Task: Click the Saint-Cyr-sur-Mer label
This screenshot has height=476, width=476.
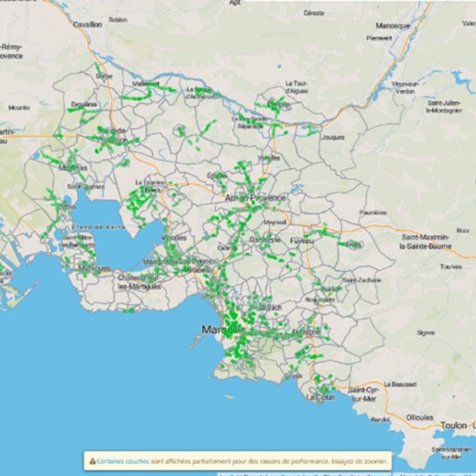Action: pyautogui.click(x=364, y=394)
